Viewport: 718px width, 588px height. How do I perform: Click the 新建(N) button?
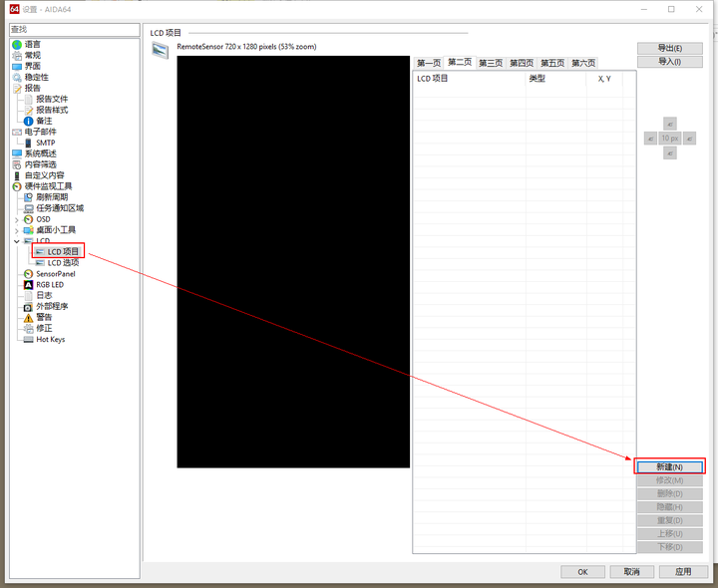(669, 466)
